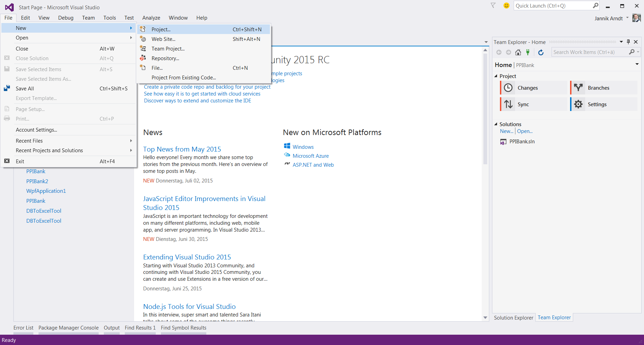Open Team Explorer window options dropdown

[x=621, y=42]
